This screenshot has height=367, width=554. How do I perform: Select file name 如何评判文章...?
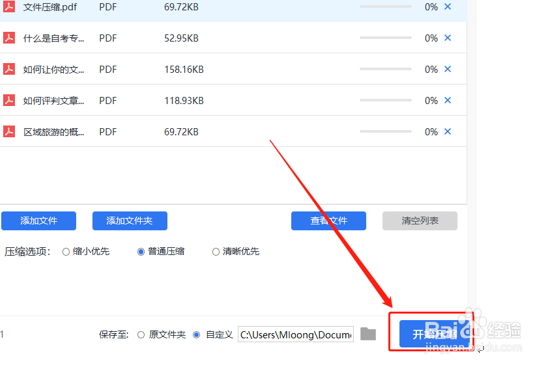pyautogui.click(x=54, y=101)
